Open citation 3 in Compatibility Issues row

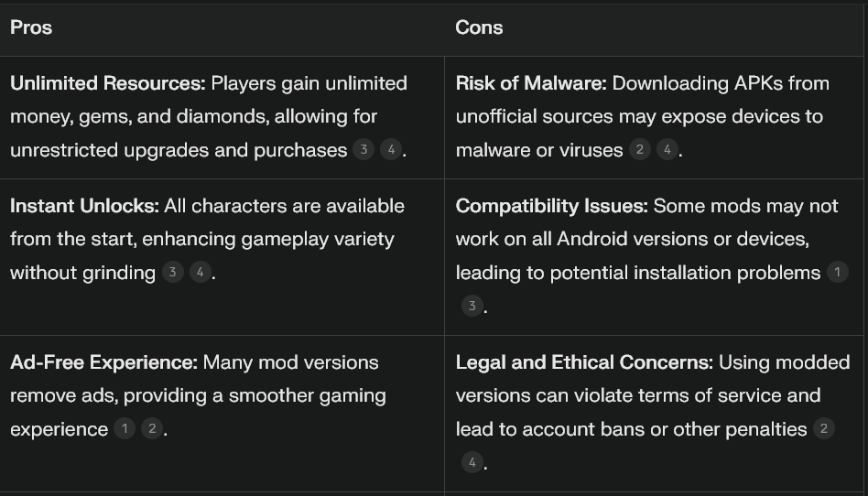click(x=472, y=307)
